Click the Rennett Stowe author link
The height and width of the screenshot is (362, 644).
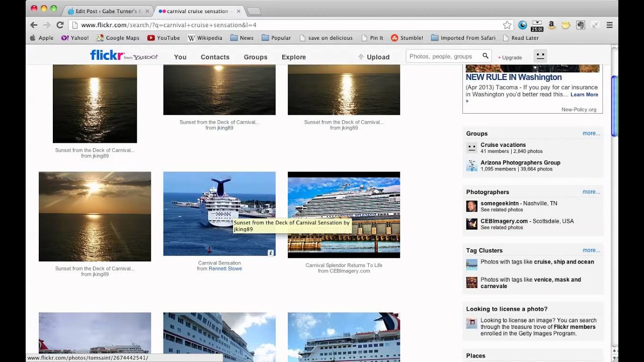225,268
